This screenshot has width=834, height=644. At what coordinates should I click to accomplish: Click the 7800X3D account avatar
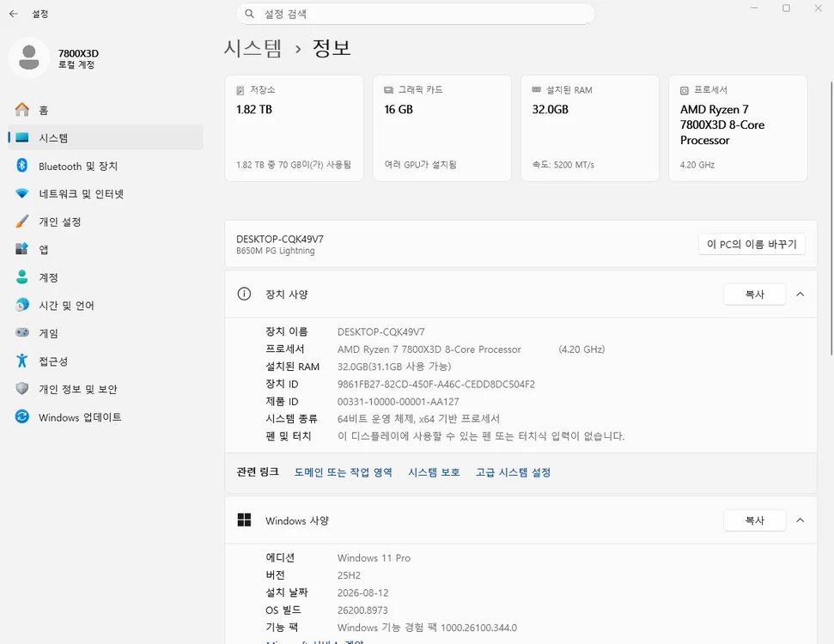pos(28,58)
